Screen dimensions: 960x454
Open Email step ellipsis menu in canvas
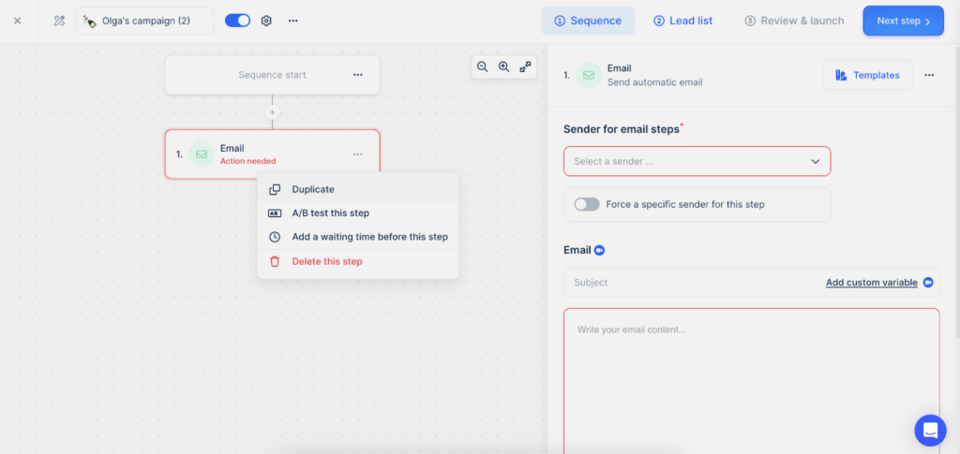click(x=358, y=154)
